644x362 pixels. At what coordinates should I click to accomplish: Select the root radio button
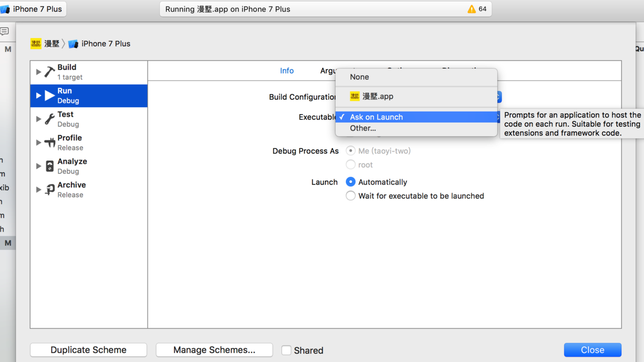(x=351, y=165)
